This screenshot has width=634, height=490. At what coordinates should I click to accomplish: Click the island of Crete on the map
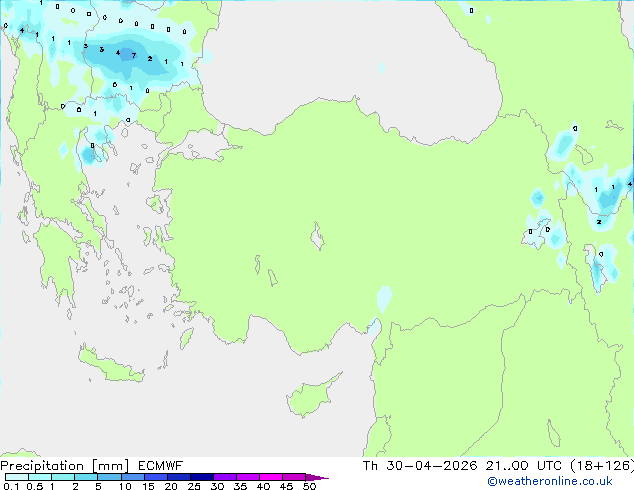point(111,365)
